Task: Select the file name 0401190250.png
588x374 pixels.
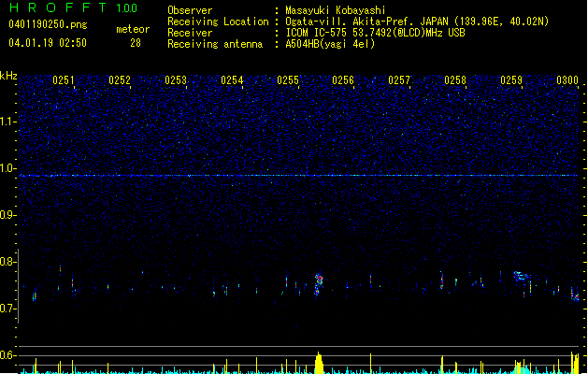Action: coord(48,24)
